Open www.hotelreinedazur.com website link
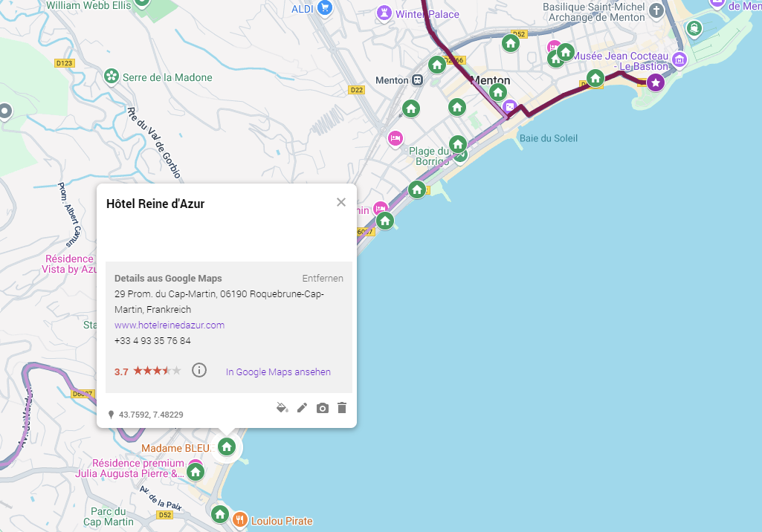Image resolution: width=762 pixels, height=532 pixels. pyautogui.click(x=169, y=325)
